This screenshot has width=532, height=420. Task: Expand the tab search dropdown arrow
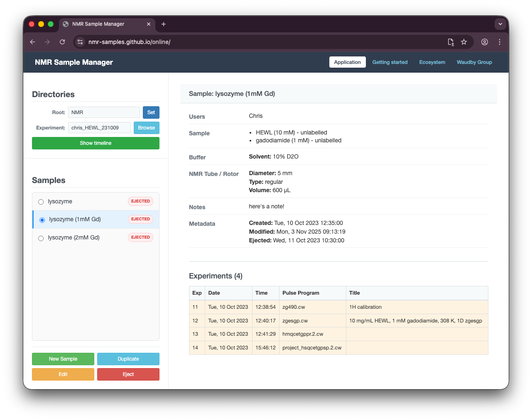[500, 24]
